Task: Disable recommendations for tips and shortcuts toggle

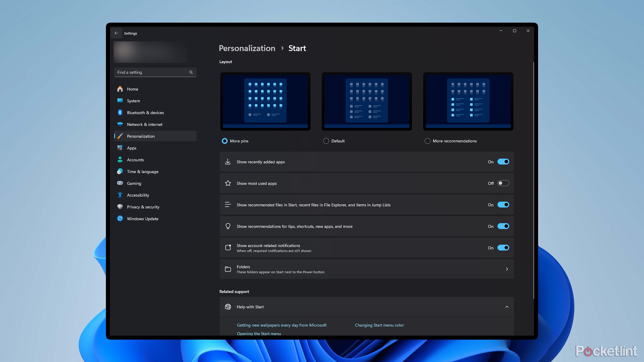Action: pyautogui.click(x=503, y=226)
